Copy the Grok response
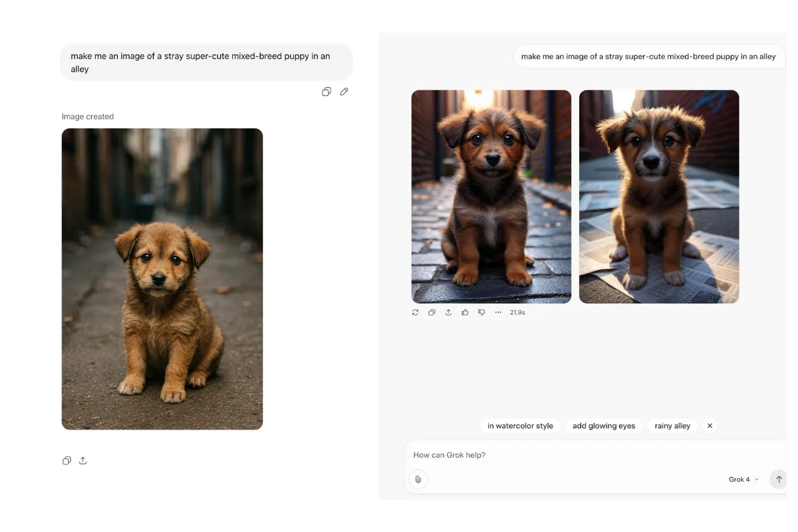The image size is (798, 532). (432, 312)
